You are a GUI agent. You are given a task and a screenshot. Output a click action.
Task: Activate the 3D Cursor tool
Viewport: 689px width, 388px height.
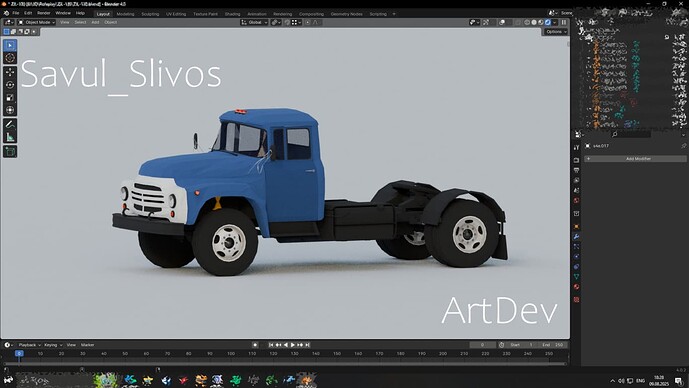[x=10, y=58]
